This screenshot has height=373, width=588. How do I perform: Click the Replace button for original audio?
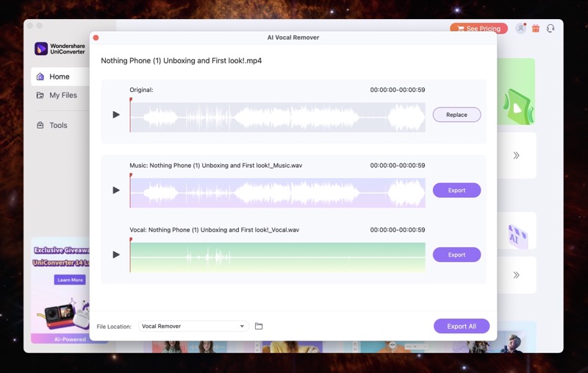(x=456, y=115)
